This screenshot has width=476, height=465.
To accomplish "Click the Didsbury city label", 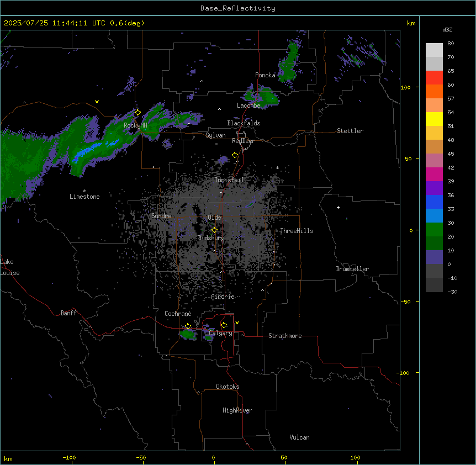I will click(211, 238).
